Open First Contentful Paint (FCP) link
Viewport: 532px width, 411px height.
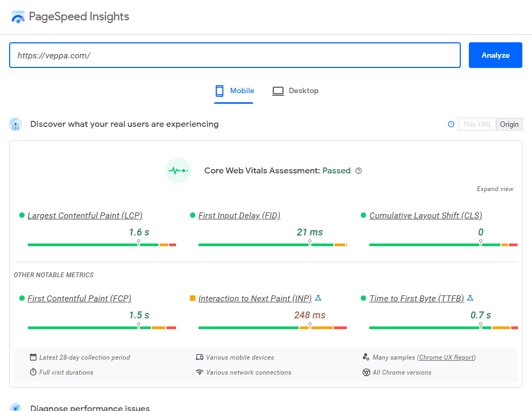(x=79, y=298)
